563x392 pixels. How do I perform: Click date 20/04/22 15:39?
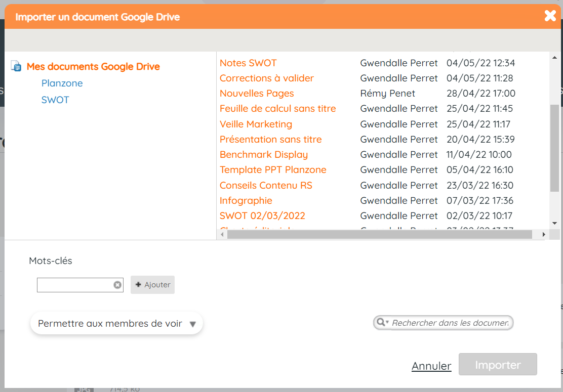coord(481,139)
